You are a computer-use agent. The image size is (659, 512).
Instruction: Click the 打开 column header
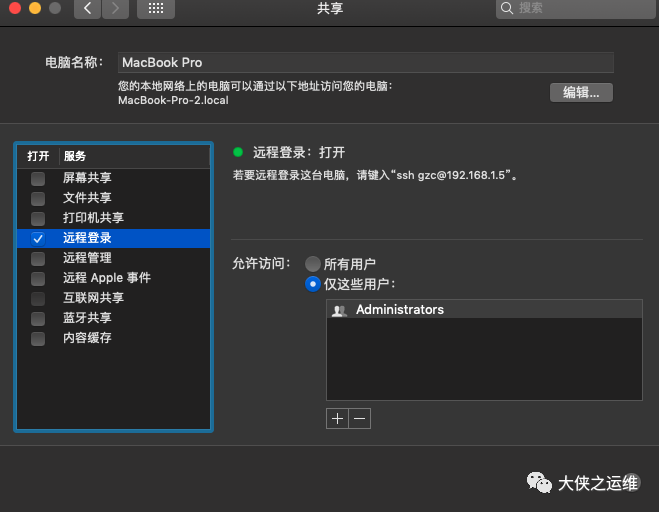tap(38, 156)
